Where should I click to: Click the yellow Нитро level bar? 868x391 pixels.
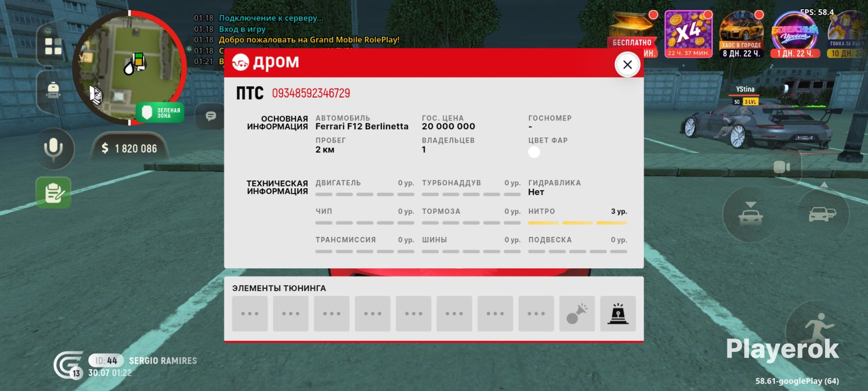coord(578,223)
